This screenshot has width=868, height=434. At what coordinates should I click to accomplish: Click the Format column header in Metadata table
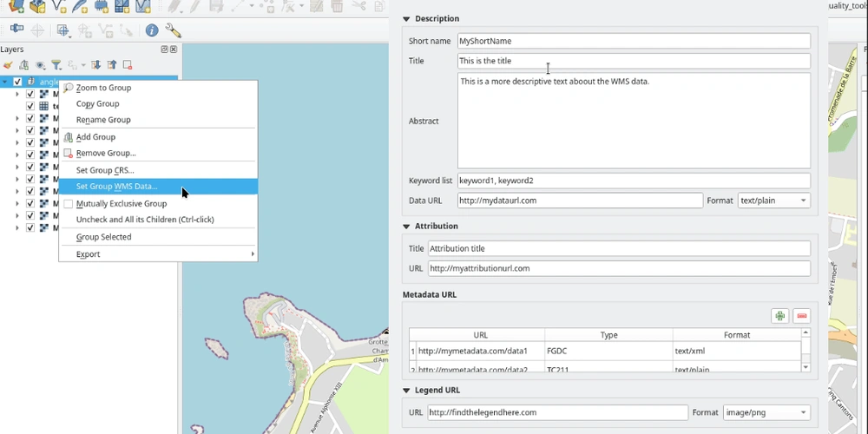(737, 335)
